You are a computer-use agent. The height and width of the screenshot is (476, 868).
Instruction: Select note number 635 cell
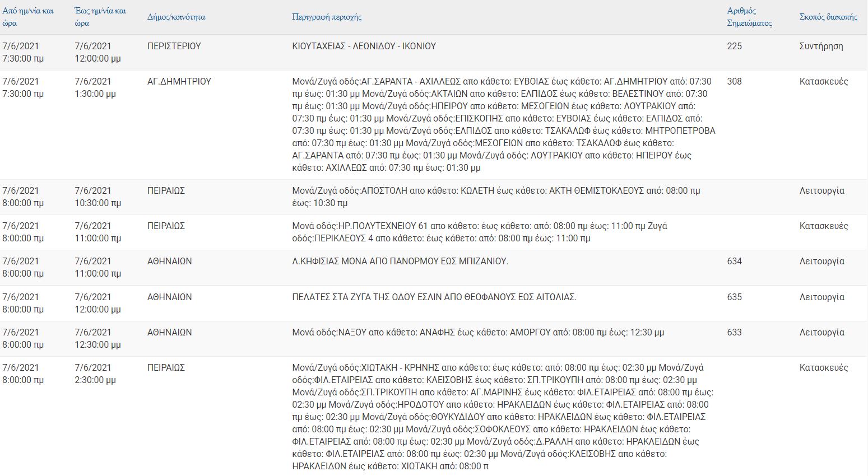click(x=734, y=297)
